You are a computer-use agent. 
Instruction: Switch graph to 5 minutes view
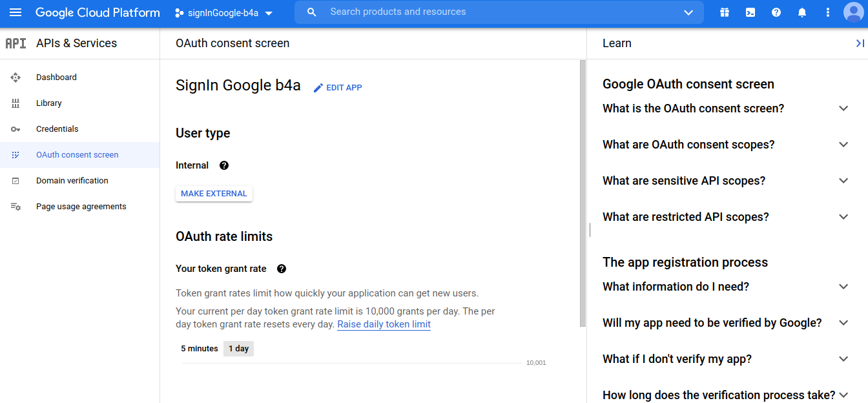(x=200, y=349)
